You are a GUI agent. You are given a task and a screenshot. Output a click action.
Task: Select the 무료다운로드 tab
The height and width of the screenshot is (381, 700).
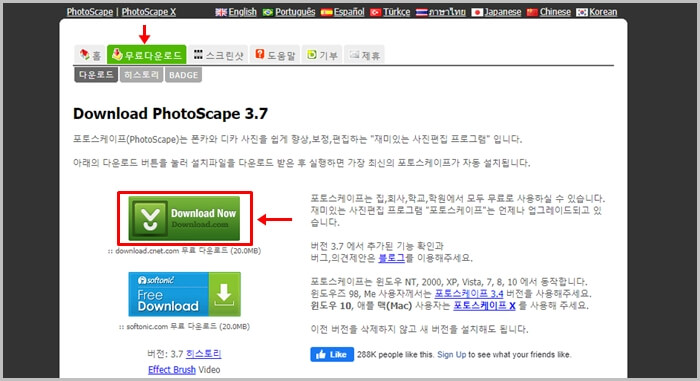[x=146, y=54]
